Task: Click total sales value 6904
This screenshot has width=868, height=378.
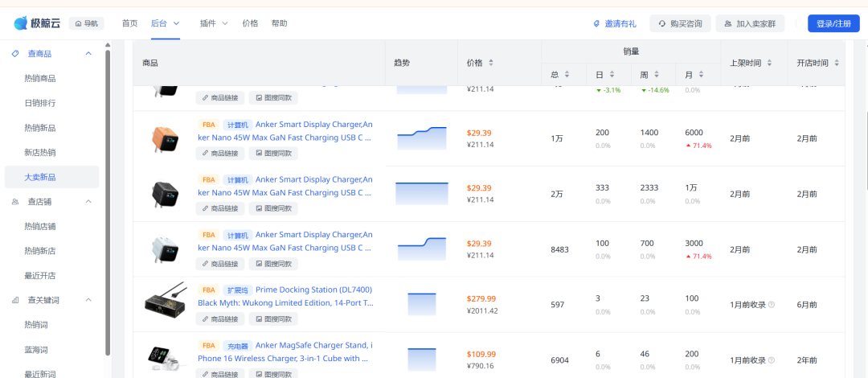Action: (x=559, y=360)
